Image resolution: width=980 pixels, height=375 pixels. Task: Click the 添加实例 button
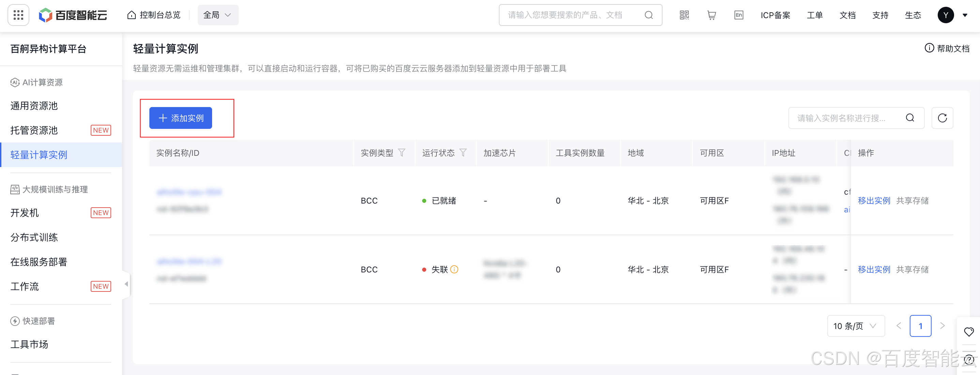coord(181,118)
